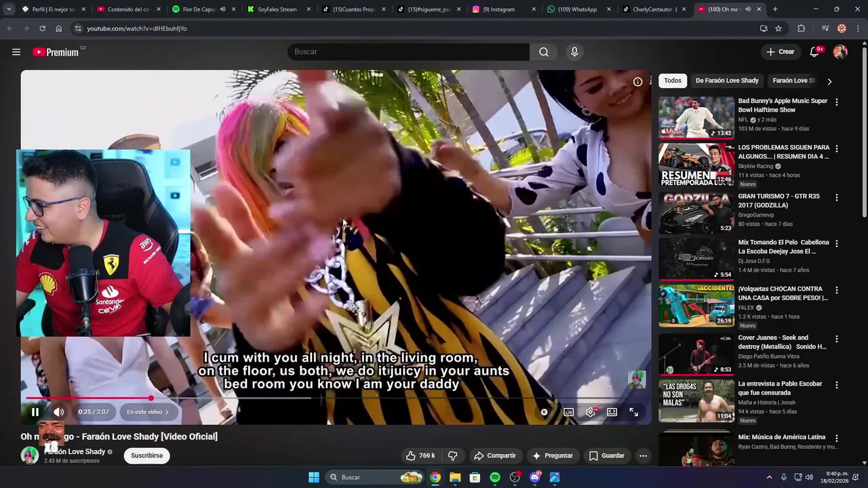This screenshot has height=488, width=868.
Task: Open GRAN TURISMO 7 GTR R35 thumbnail
Action: (696, 213)
